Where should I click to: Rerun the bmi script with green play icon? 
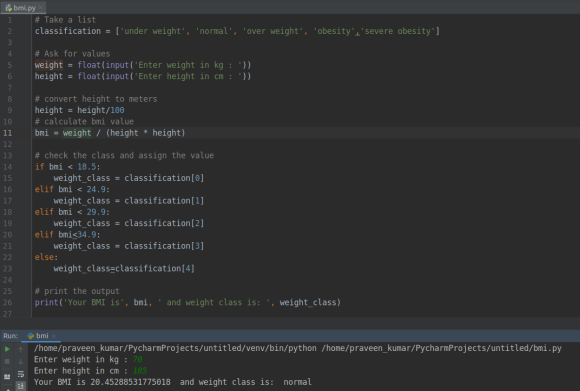[7, 349]
